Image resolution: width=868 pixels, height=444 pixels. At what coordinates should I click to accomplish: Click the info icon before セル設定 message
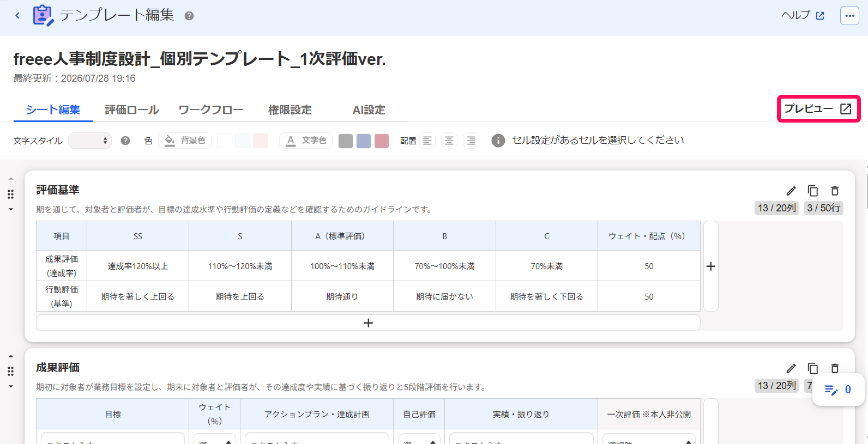click(498, 141)
